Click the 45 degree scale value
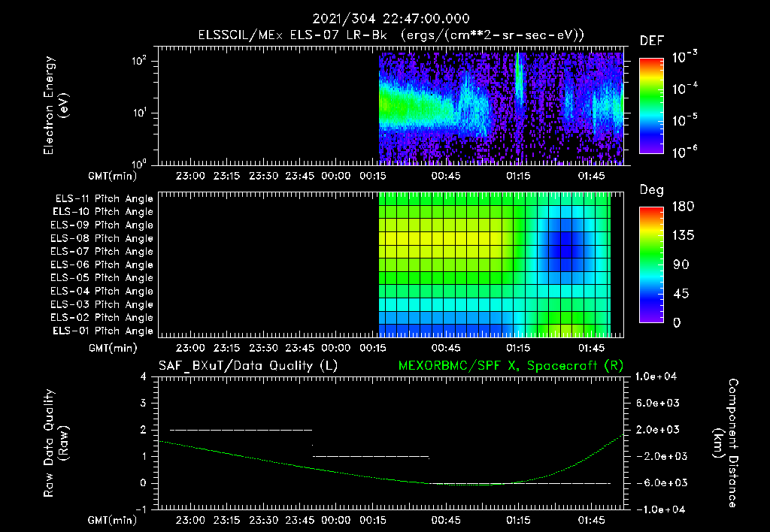 coord(681,294)
